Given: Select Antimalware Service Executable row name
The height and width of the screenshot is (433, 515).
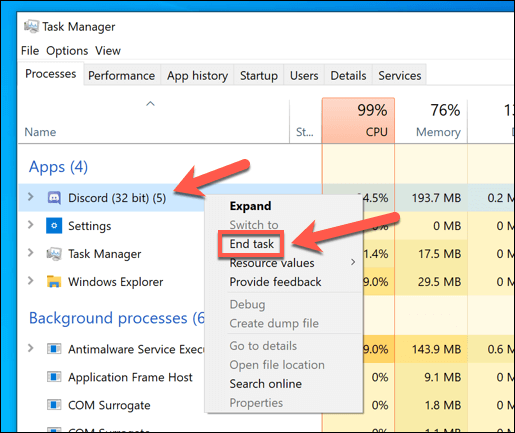Looking at the screenshot, I should point(136,349).
